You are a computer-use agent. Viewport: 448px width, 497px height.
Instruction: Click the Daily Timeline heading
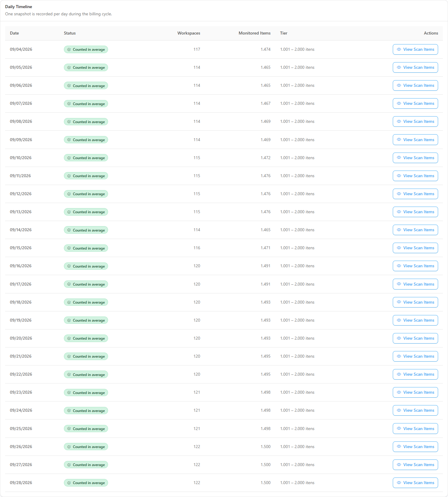point(19,7)
